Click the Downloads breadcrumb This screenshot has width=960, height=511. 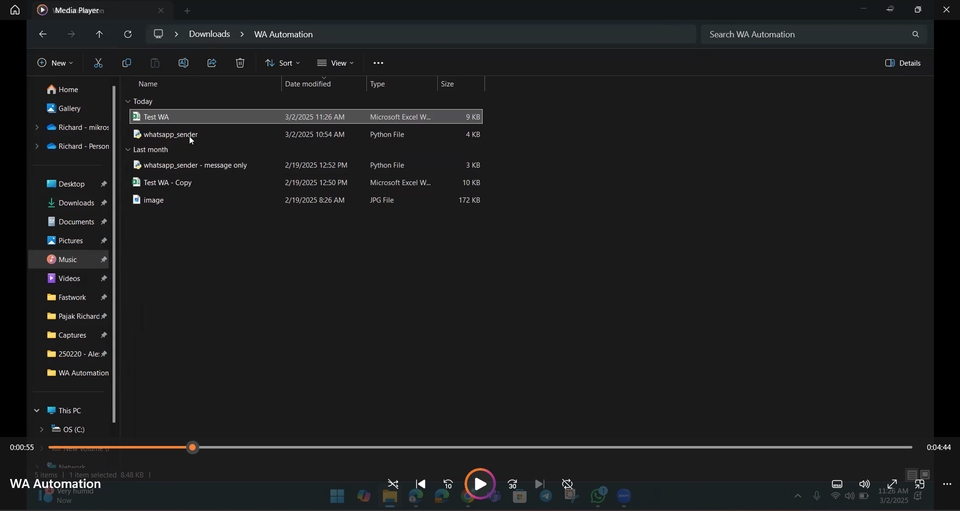coord(209,34)
